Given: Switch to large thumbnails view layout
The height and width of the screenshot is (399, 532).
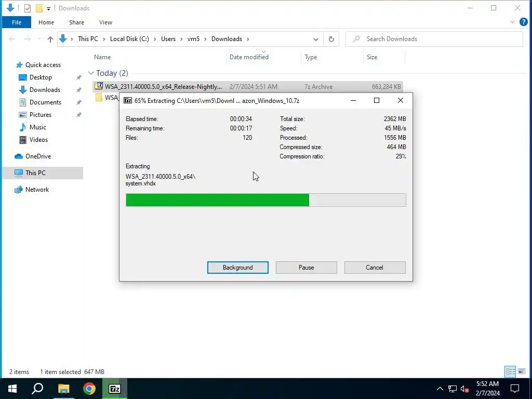Looking at the screenshot, I should (x=522, y=371).
